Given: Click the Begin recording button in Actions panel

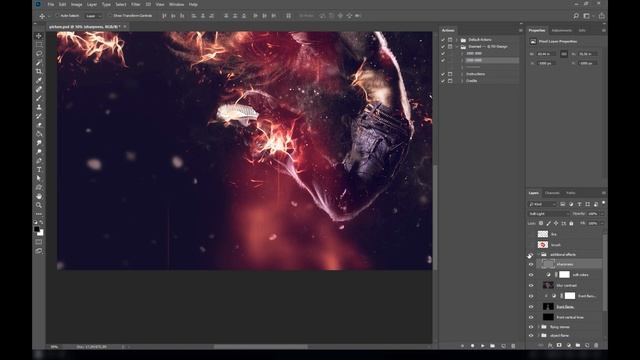Looking at the screenshot, I should (x=472, y=346).
